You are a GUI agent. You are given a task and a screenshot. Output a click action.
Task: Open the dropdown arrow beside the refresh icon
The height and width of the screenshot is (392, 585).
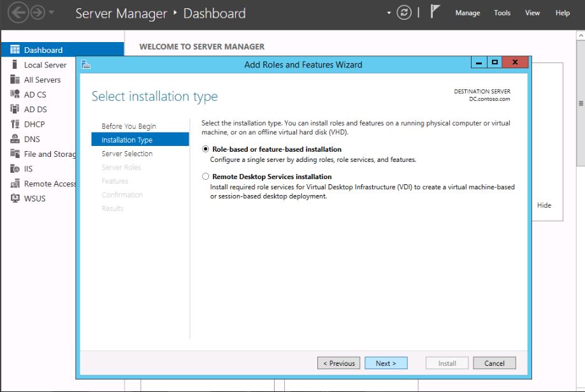(x=389, y=13)
